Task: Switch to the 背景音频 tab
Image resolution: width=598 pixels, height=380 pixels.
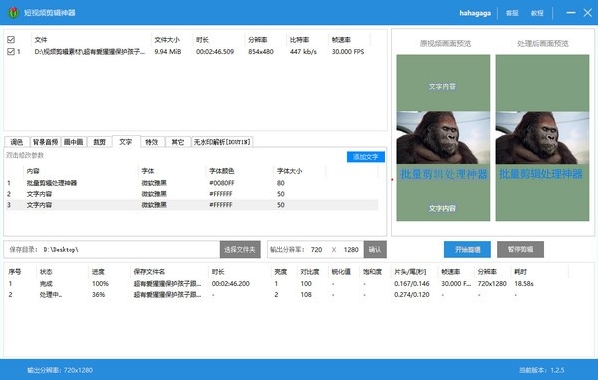Action: tap(45, 142)
